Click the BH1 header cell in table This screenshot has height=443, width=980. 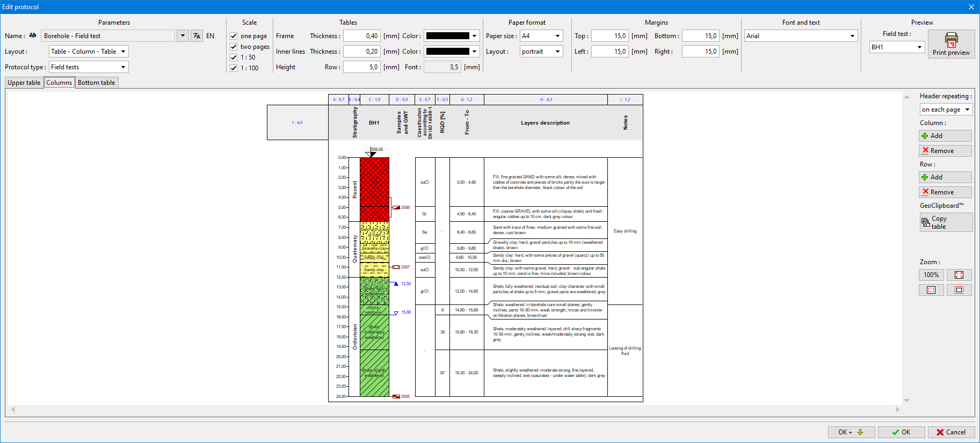tap(374, 122)
